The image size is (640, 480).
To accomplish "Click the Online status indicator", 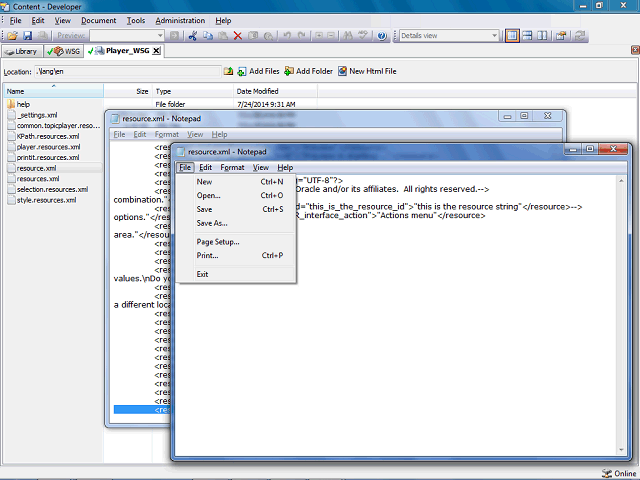I will click(x=619, y=473).
